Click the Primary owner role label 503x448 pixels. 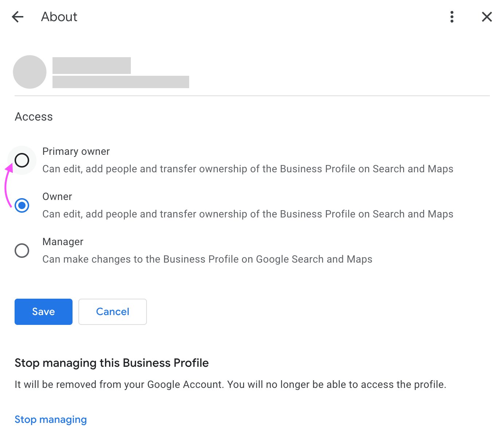(x=76, y=151)
